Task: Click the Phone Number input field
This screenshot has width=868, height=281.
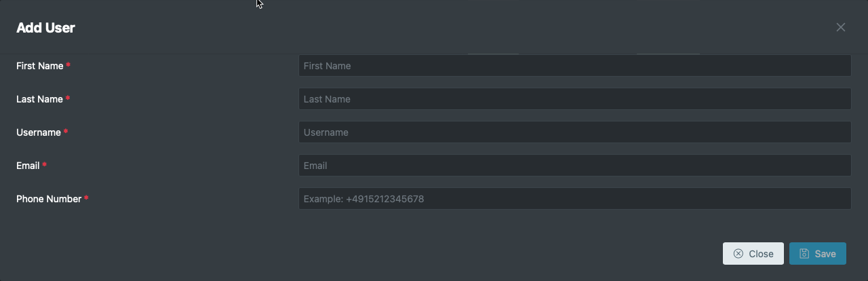Action: click(x=574, y=199)
